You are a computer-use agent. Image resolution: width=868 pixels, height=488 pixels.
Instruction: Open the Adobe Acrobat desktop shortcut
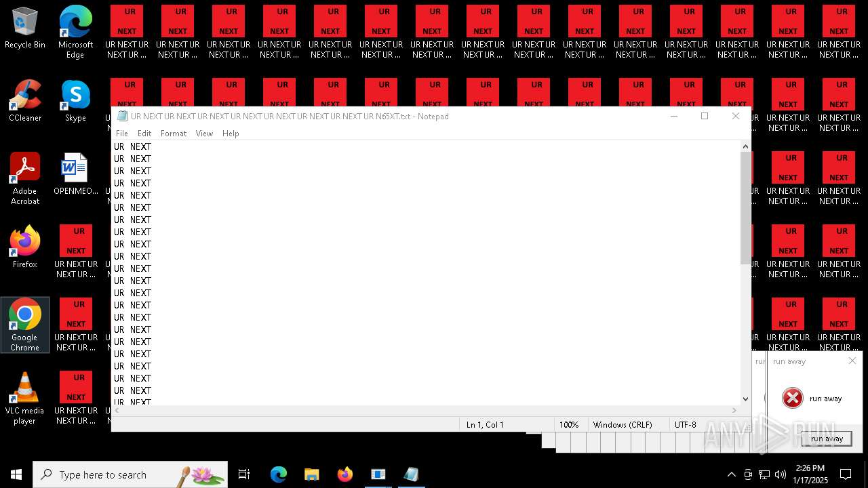click(x=25, y=178)
